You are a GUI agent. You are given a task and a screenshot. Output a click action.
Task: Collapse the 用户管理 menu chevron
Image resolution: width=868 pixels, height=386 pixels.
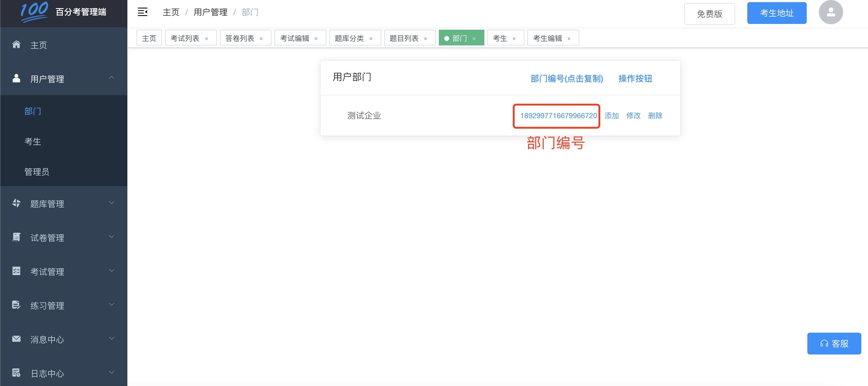(x=112, y=78)
